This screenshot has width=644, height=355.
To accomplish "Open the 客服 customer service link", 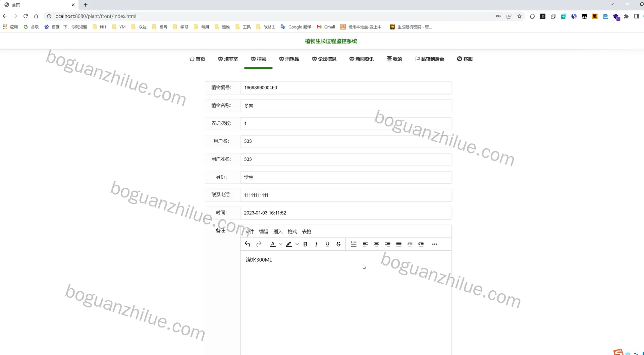I will pyautogui.click(x=465, y=59).
